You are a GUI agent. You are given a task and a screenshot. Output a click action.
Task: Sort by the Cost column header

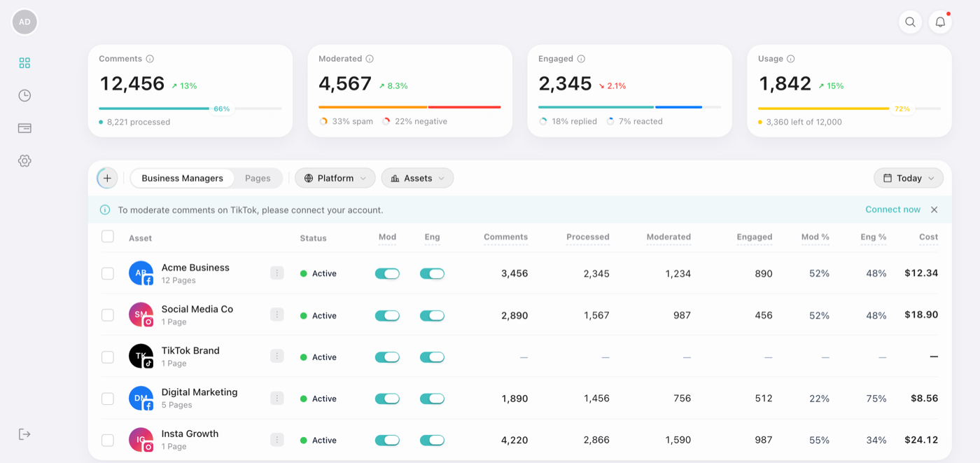pos(928,237)
